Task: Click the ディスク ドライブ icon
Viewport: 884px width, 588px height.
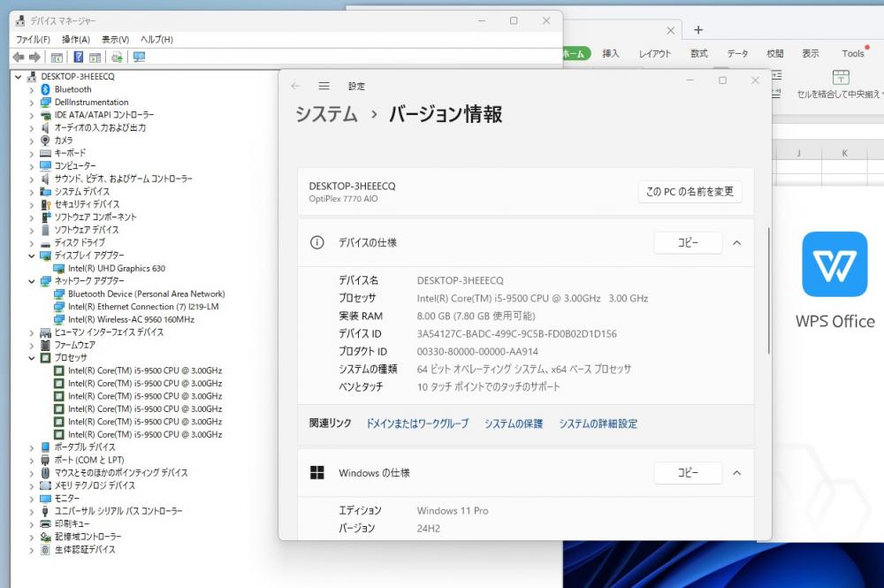Action: tap(46, 243)
